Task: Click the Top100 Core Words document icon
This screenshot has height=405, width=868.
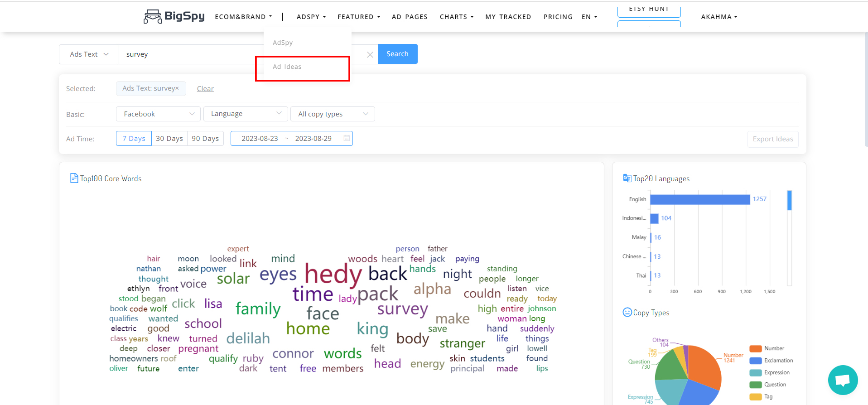Action: (74, 178)
